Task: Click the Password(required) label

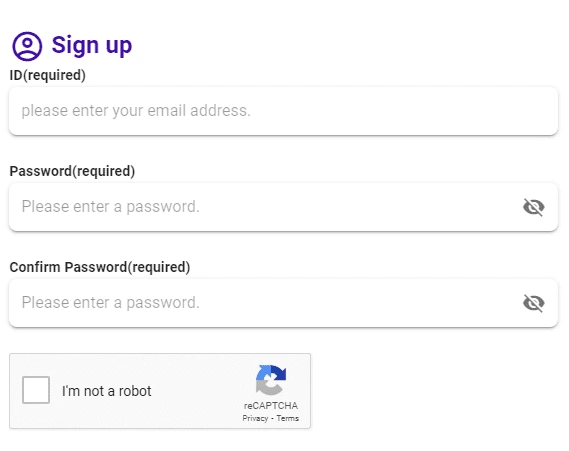Action: 72,171
